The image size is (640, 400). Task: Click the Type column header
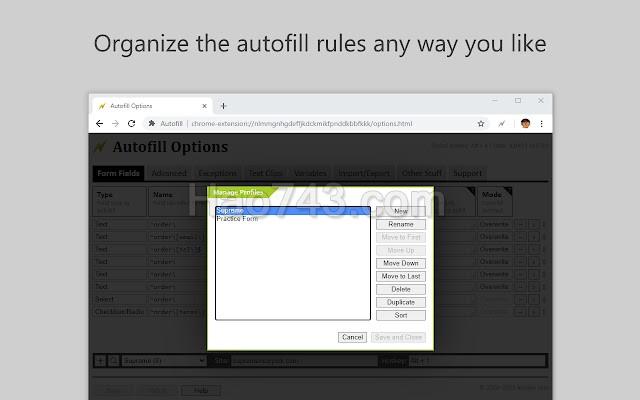(x=120, y=202)
